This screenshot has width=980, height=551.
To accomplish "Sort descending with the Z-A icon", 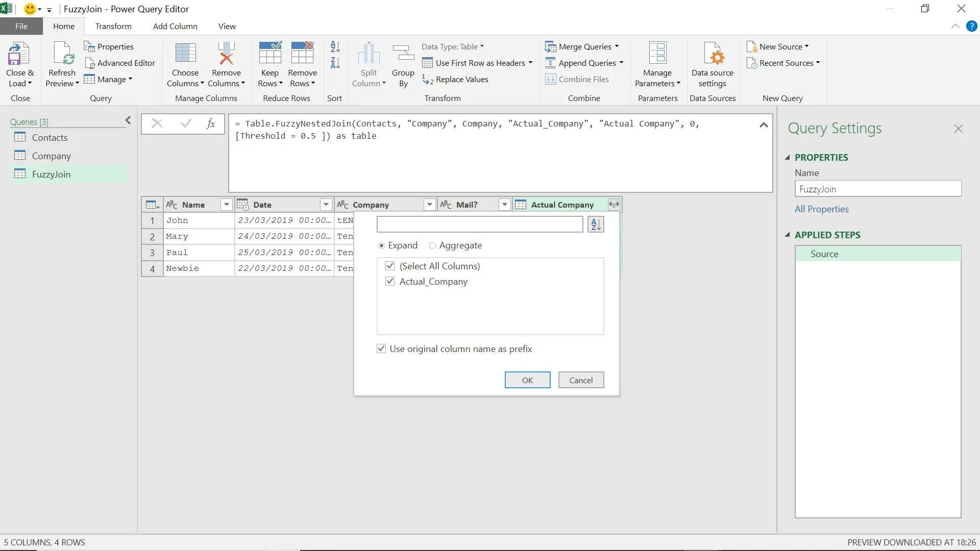I will pyautogui.click(x=335, y=63).
